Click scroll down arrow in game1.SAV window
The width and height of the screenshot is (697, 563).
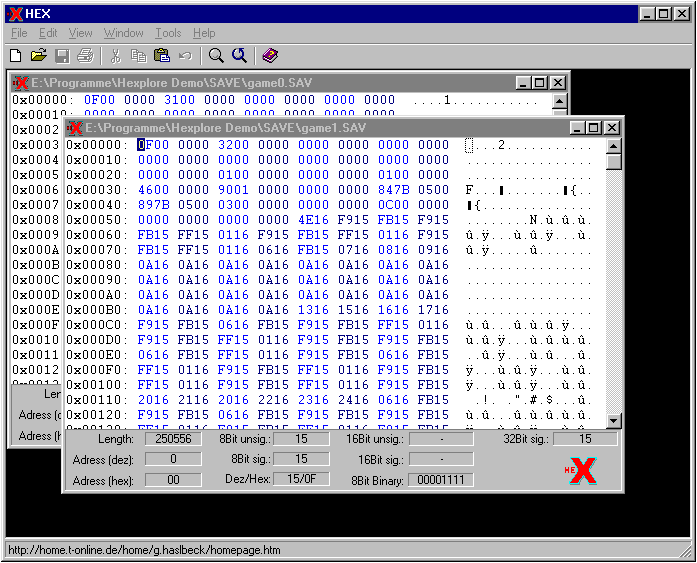coord(613,420)
